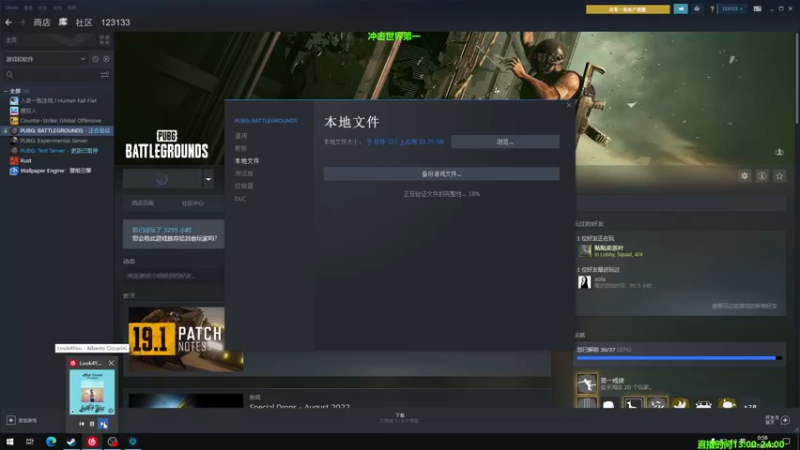Go back with the left arrow

click(9, 22)
